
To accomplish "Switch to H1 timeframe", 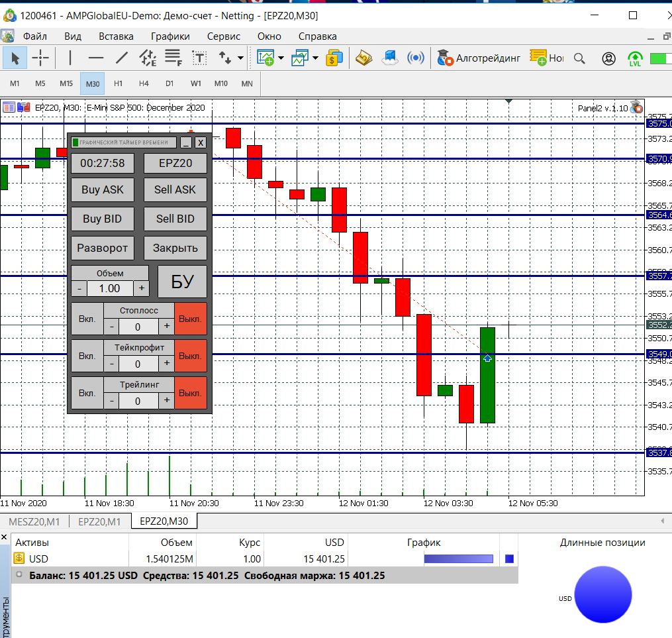I will [119, 83].
